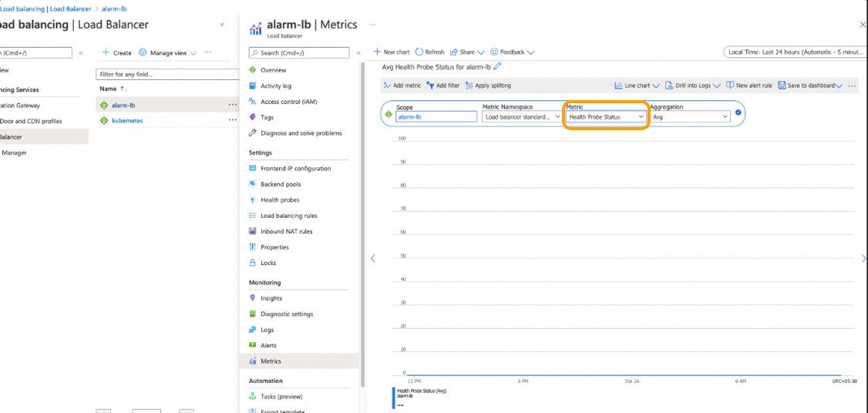
Task: Open Metric dropdown showing Health Probe Status
Action: (x=606, y=117)
